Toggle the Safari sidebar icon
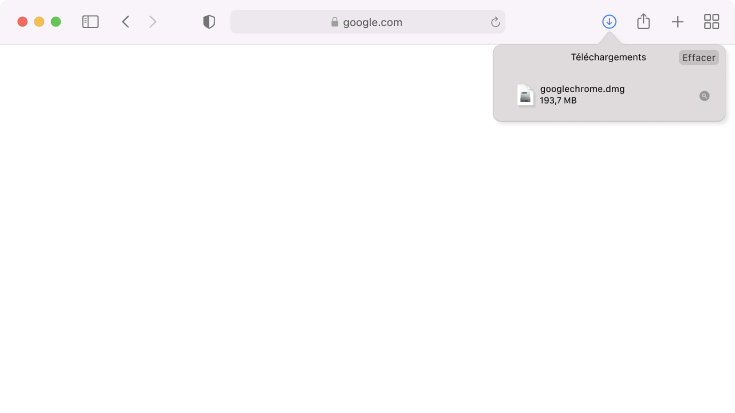735x413 pixels. (x=90, y=22)
